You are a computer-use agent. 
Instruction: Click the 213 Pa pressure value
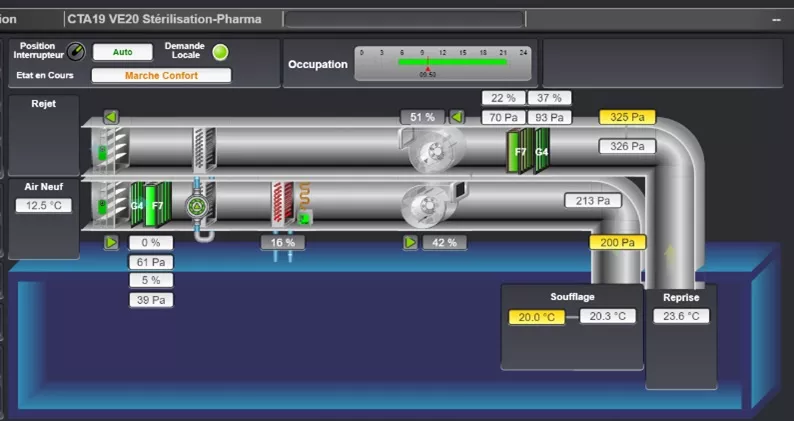click(592, 201)
